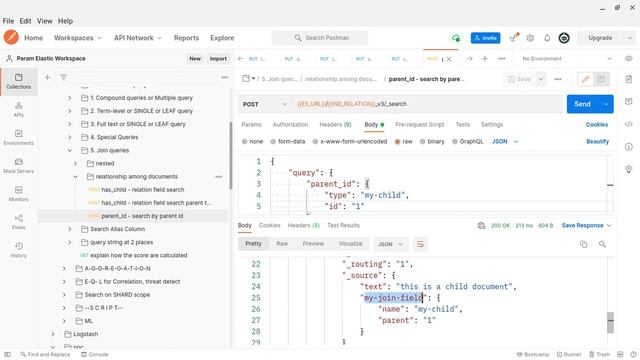The width and height of the screenshot is (640, 360).
Task: Open the Collections sidebar panel
Action: [18, 81]
